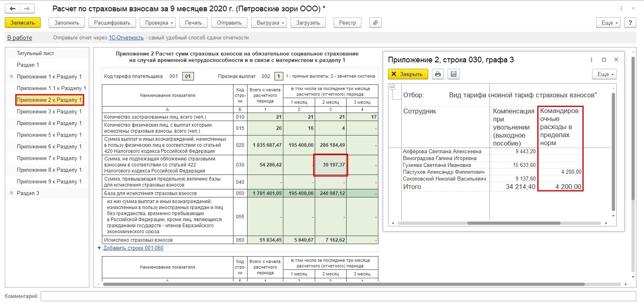Click into the Комментарий input field
The width and height of the screenshot is (644, 306).
coord(338,296)
